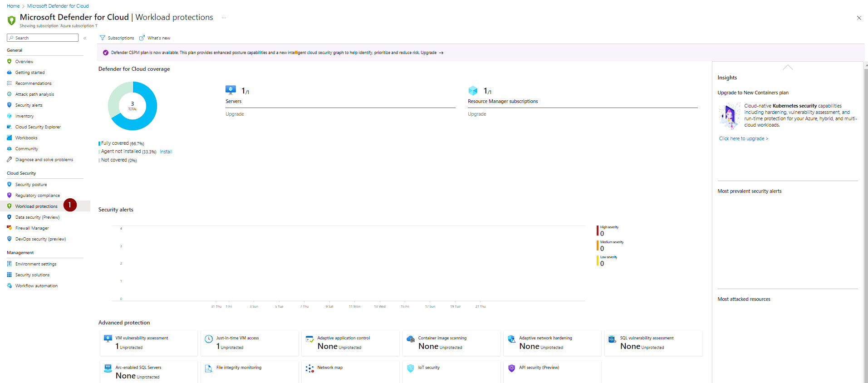Click the Subscriptions filter funnel icon
The width and height of the screenshot is (868, 383).
(x=103, y=38)
